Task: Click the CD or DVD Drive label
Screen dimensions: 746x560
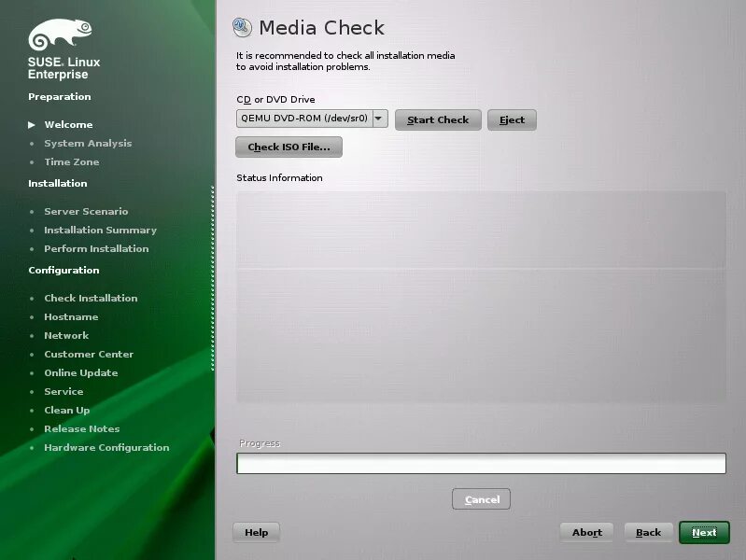Action: [275, 100]
